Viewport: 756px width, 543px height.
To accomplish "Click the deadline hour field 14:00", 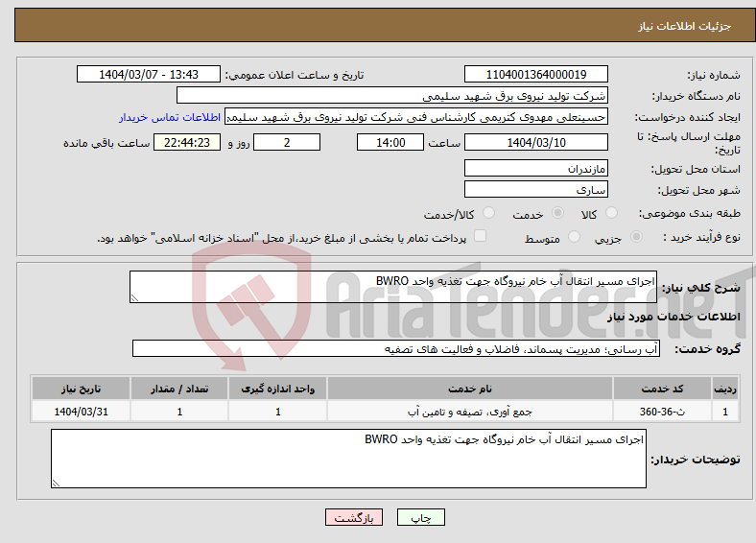I will [390, 142].
